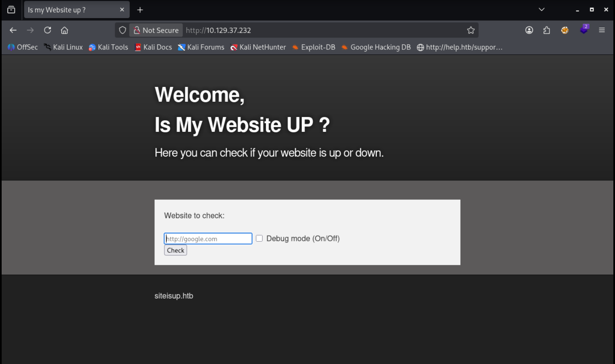Close the 'Is my Website up ?' tab
Screen dimensions: 615x364
122,10
